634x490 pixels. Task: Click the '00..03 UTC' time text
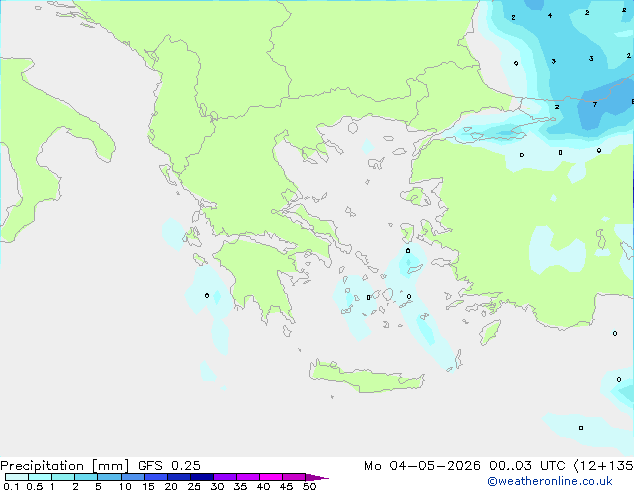click(527, 466)
